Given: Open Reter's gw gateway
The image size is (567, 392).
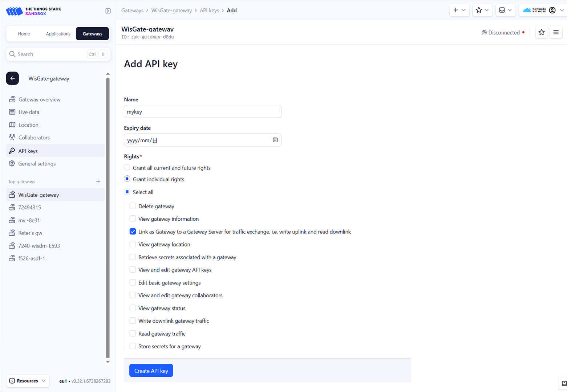Looking at the screenshot, I should click(55, 233).
